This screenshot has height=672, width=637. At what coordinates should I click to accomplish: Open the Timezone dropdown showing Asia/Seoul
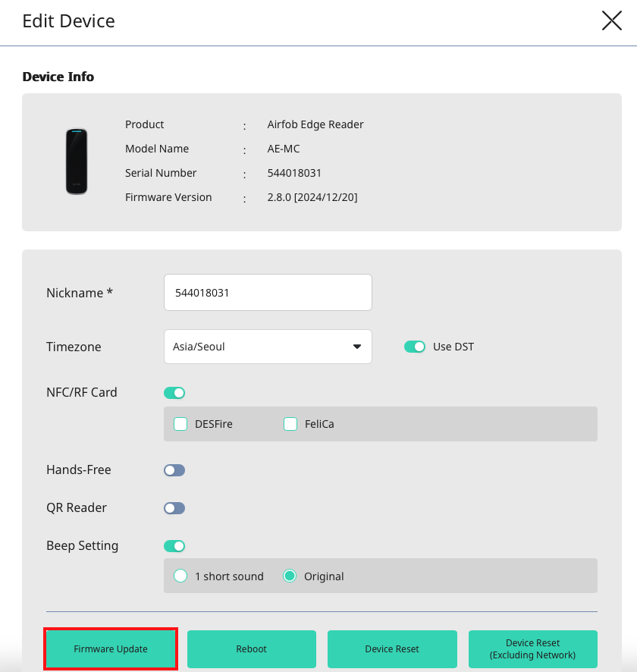tap(268, 347)
